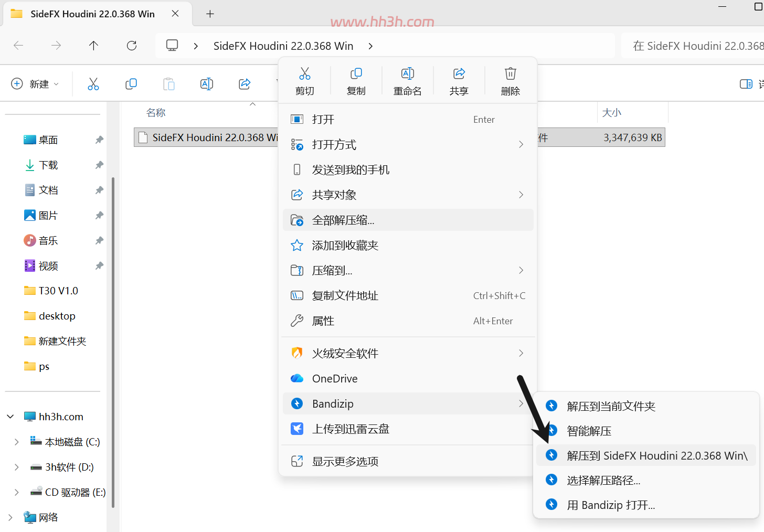Expand the 火绒安全软件 submenu arrow
The image size is (764, 532).
click(521, 353)
